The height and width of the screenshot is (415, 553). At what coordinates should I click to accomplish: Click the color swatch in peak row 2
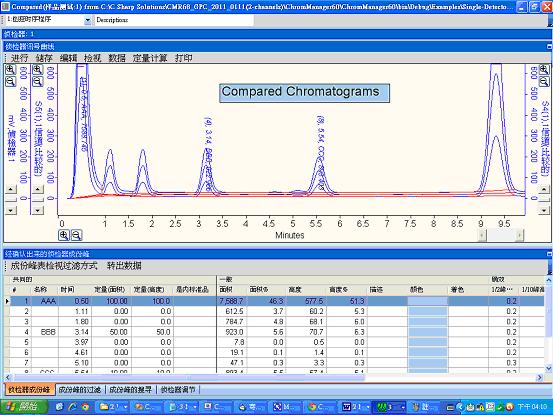[x=427, y=311]
